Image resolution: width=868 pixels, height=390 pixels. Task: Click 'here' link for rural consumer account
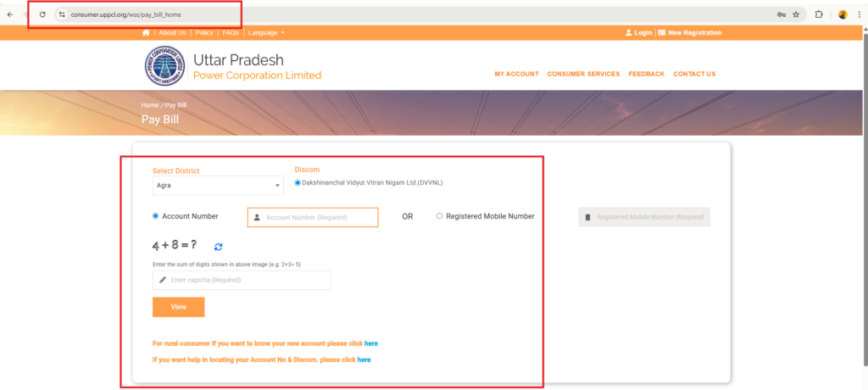pos(371,343)
